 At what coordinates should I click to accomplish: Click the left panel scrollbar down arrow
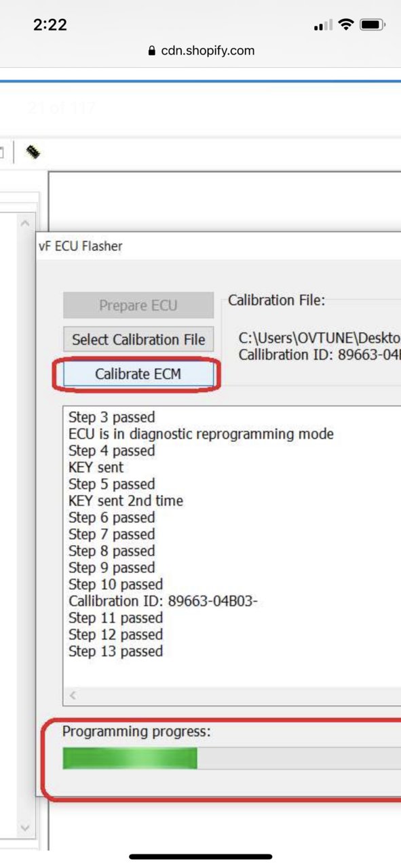click(x=25, y=828)
